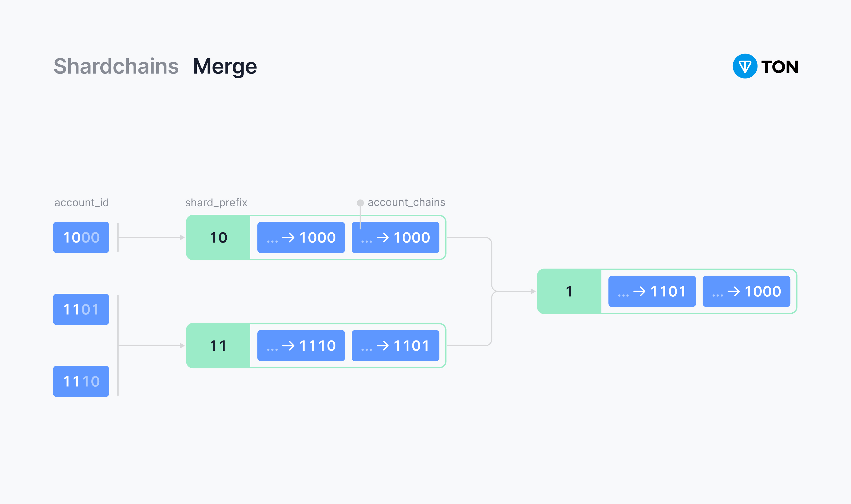Select the 1000 account_id box
The width and height of the screenshot is (851, 504).
(81, 237)
